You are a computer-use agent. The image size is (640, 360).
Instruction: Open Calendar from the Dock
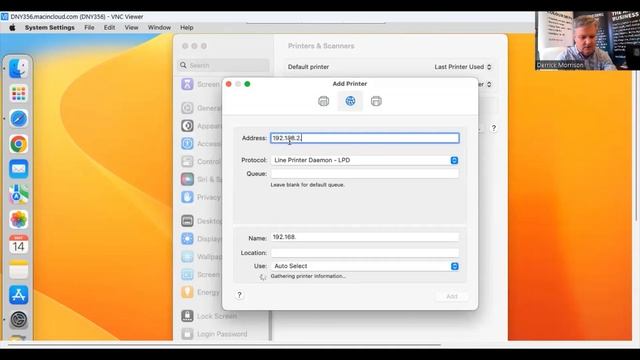[18, 244]
